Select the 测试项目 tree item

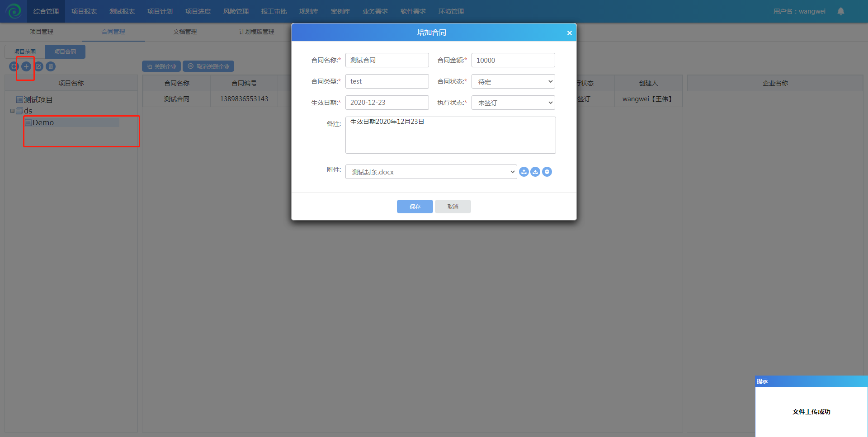click(38, 100)
